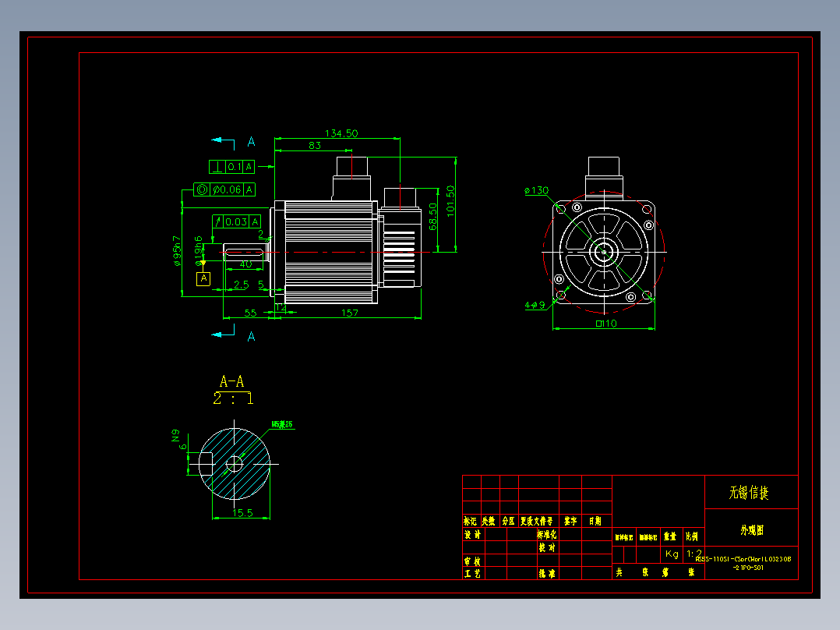This screenshot has width=840, height=630.
Task: Click the 更改文件号 header cell
Action: [x=537, y=521]
